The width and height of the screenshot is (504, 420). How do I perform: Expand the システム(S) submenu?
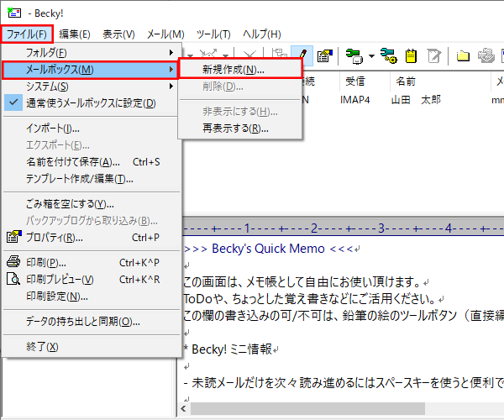pos(91,87)
